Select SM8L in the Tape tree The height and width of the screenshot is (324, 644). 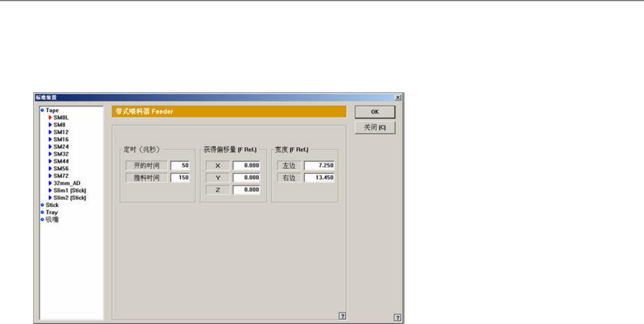coord(61,117)
